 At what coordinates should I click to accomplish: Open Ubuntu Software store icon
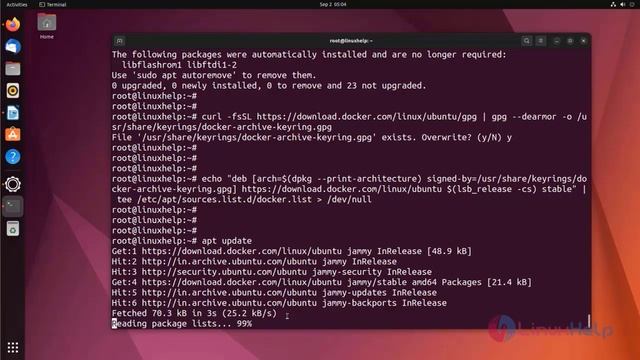tap(13, 135)
